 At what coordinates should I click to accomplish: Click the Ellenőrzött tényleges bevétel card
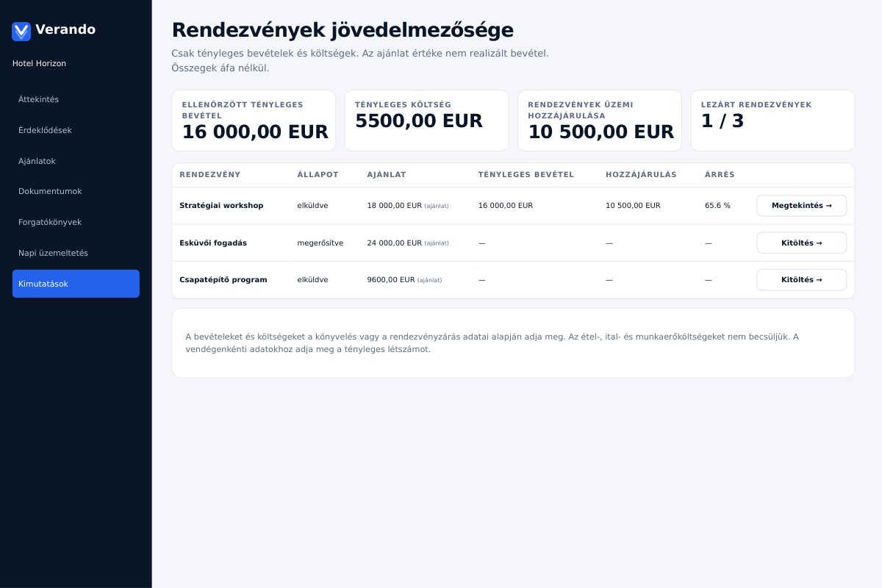(254, 121)
